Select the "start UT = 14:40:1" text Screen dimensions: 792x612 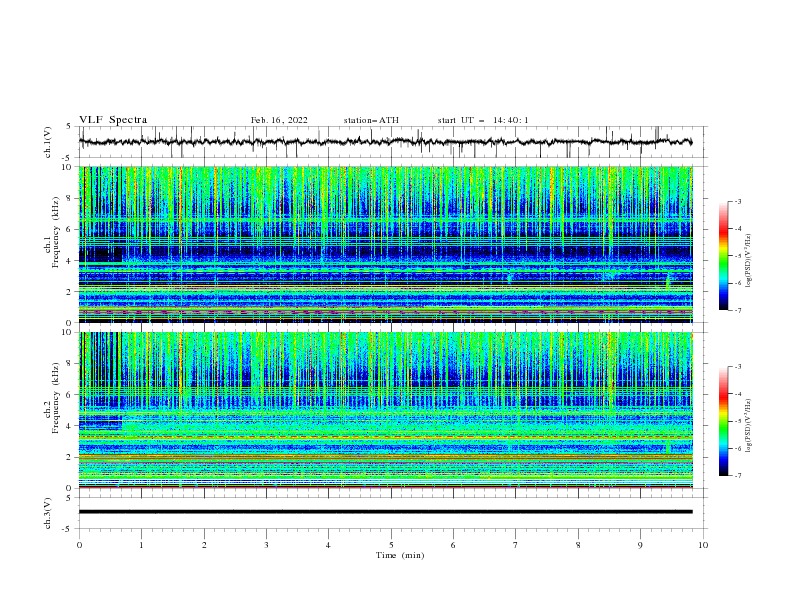click(x=483, y=120)
